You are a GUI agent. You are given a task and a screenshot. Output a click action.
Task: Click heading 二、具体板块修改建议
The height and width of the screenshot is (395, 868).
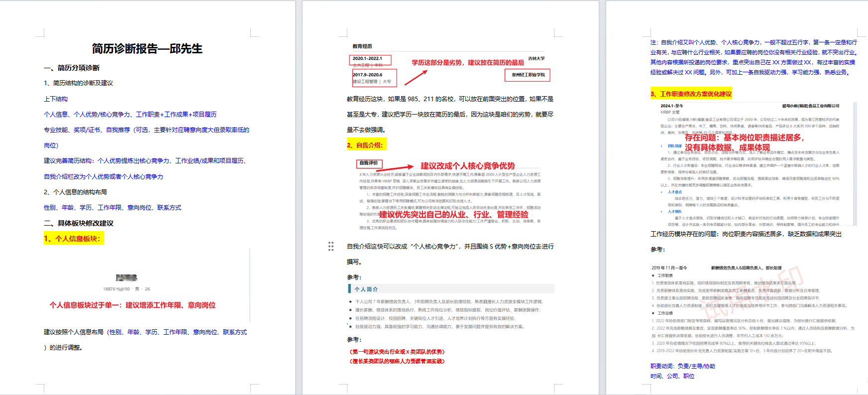click(x=79, y=223)
